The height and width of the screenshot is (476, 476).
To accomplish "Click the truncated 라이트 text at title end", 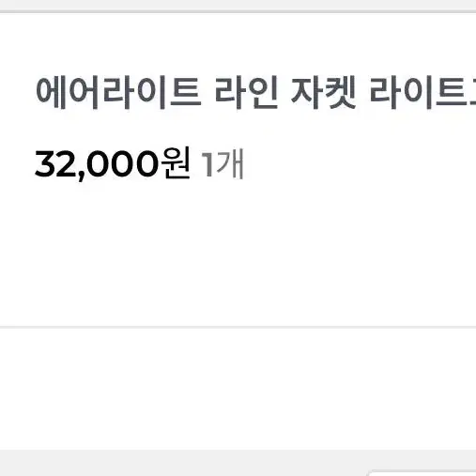I will click(422, 93).
